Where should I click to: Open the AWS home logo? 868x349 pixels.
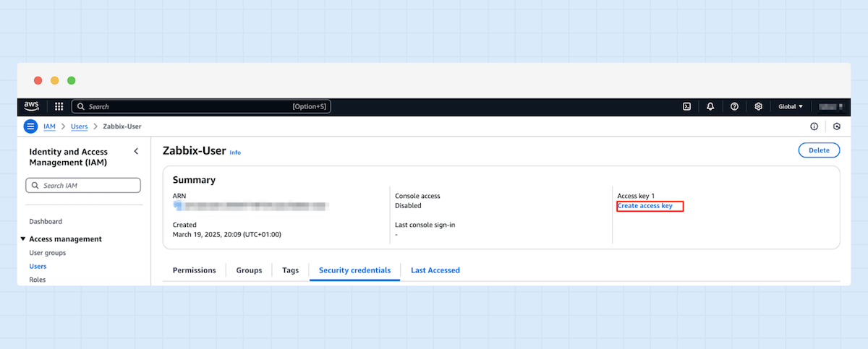click(31, 106)
